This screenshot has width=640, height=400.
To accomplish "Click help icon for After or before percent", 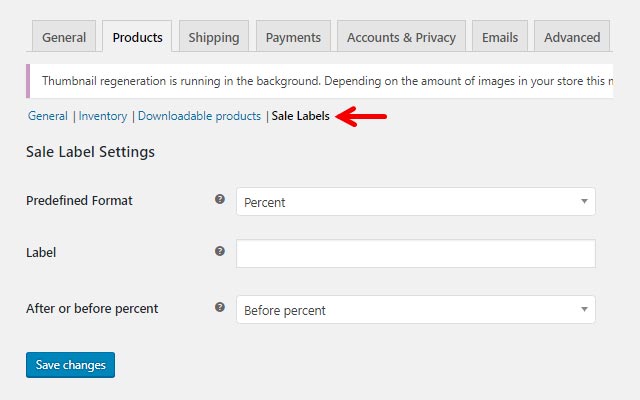I will (x=220, y=307).
